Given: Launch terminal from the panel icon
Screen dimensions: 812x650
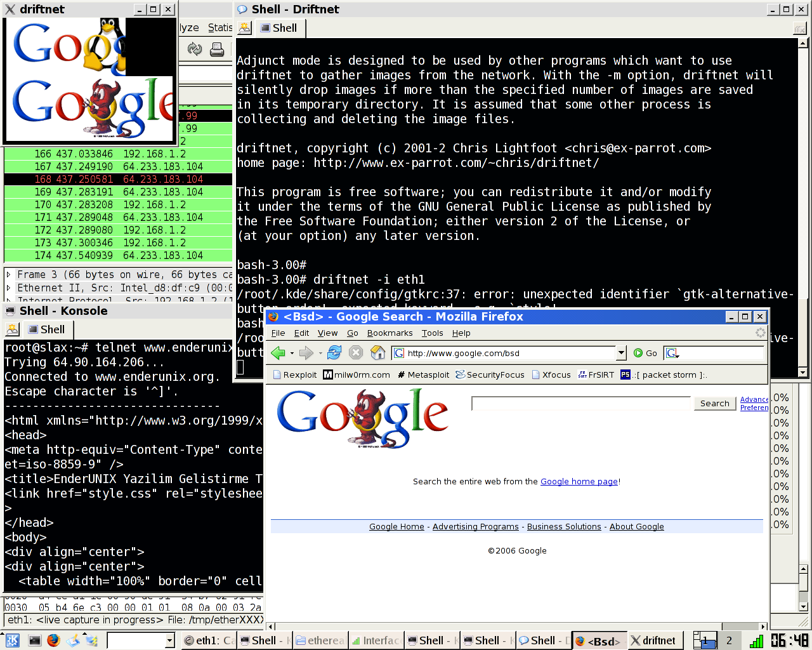Looking at the screenshot, I should [35, 640].
